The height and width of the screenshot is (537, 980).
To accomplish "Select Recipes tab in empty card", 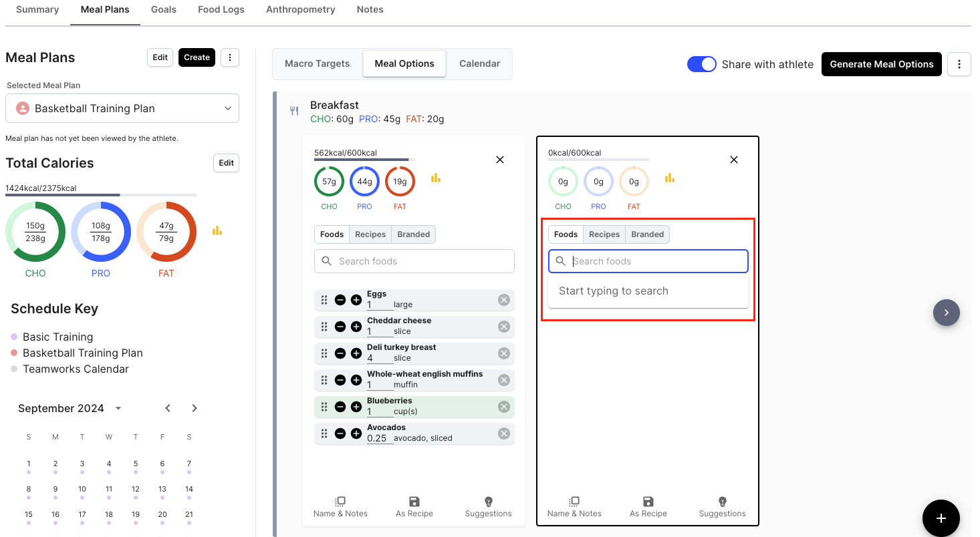I will point(604,234).
